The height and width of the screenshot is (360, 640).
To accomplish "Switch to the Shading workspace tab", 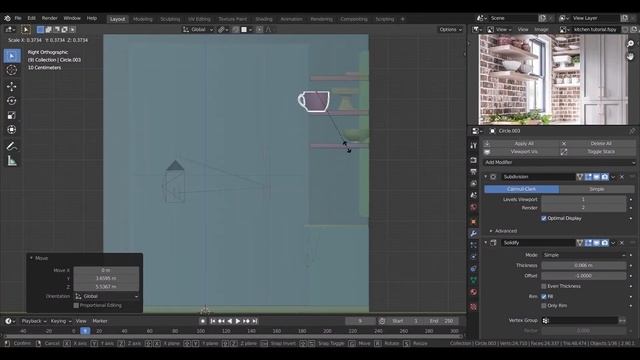I will (264, 19).
